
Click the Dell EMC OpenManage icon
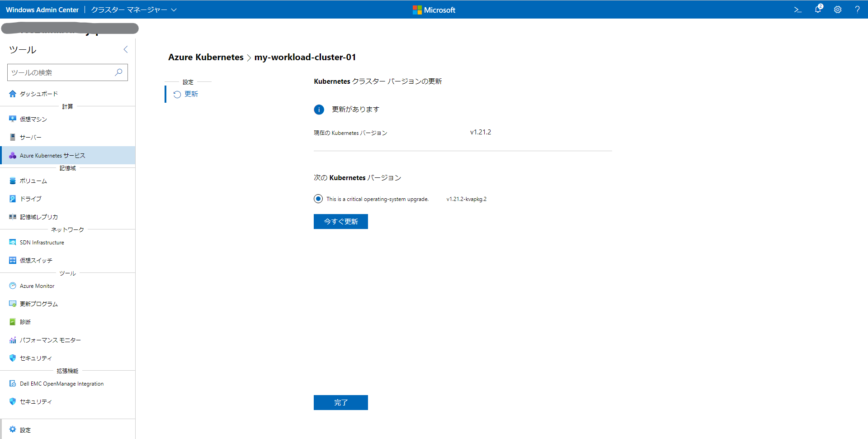[13, 383]
